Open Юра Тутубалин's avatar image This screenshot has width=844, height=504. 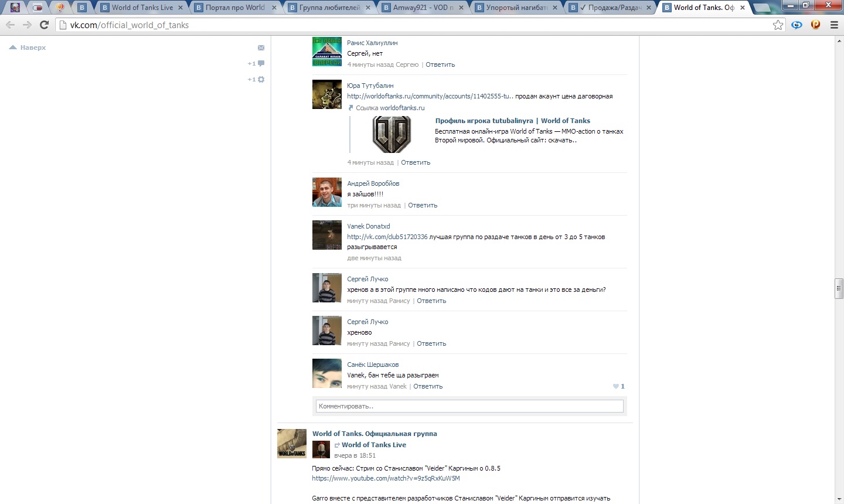click(x=327, y=94)
